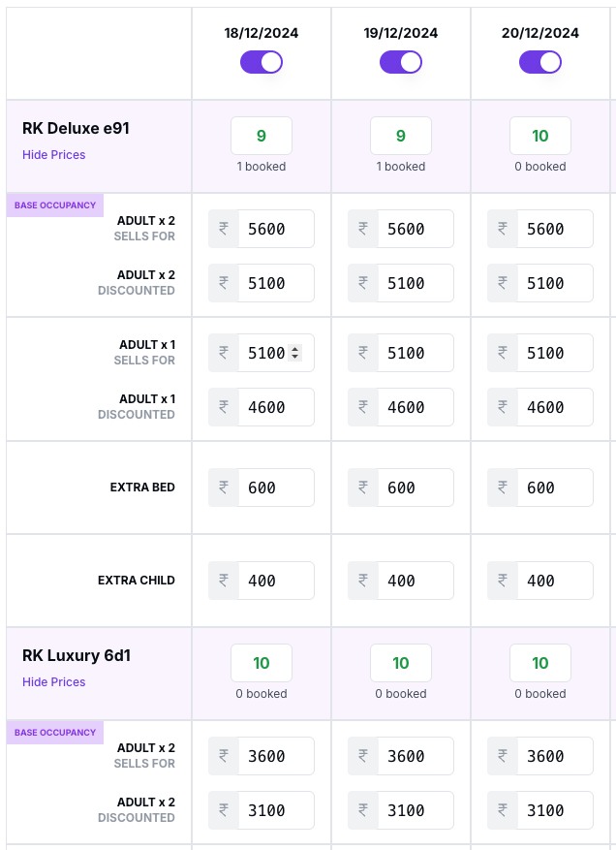
Task: Disable the 19/12/2024 date switch
Action: [x=401, y=62]
